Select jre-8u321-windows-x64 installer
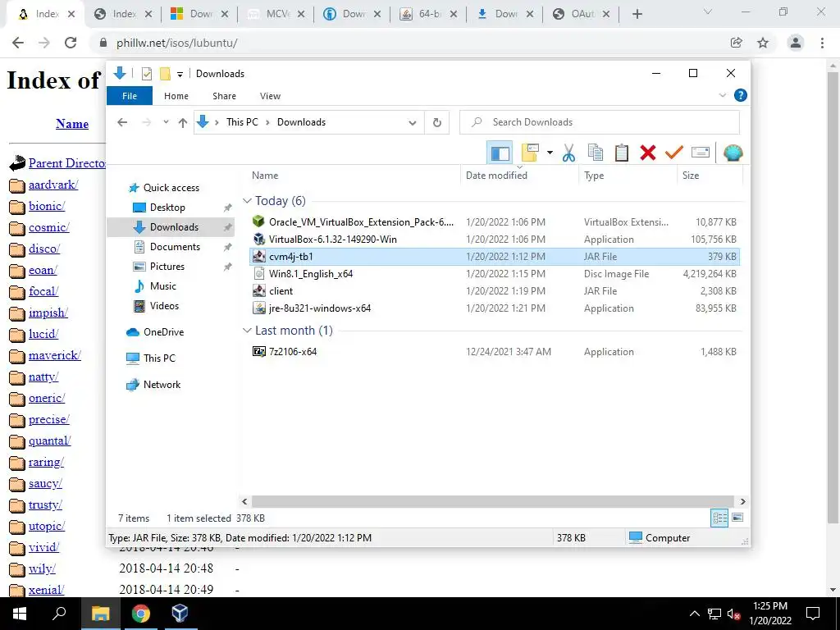The height and width of the screenshot is (630, 840). pos(495,308)
